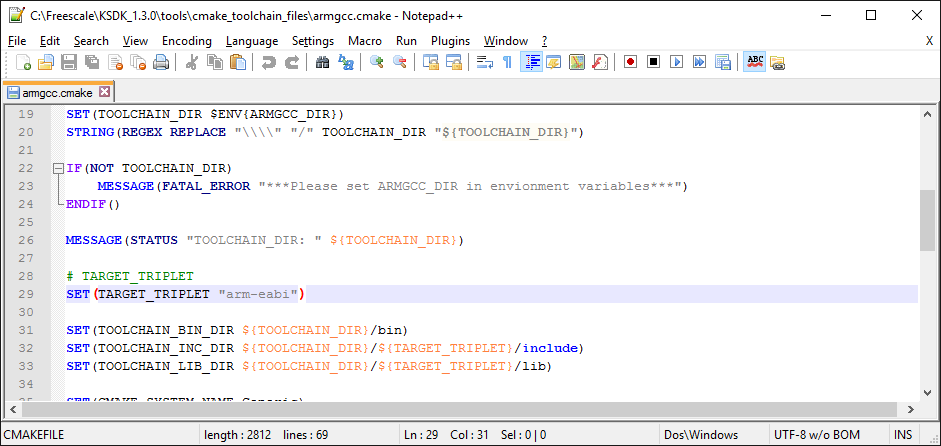941x446 pixels.
Task: Open the Settings menu
Action: (x=313, y=41)
